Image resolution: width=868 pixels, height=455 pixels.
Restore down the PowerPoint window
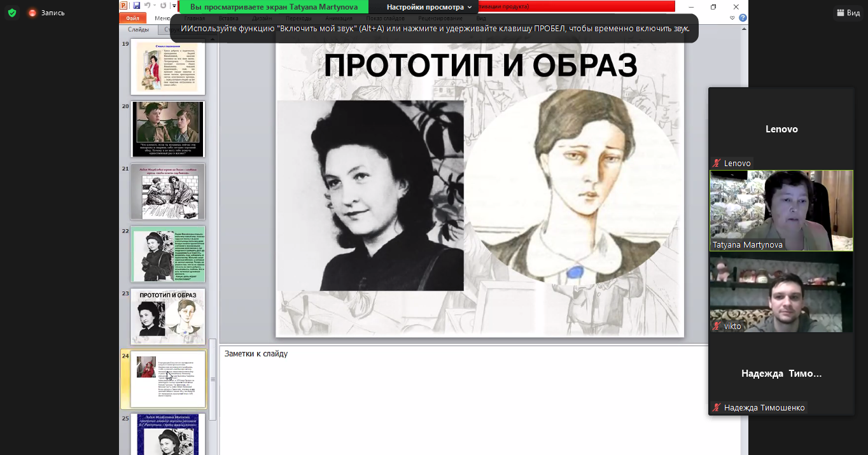pyautogui.click(x=713, y=6)
